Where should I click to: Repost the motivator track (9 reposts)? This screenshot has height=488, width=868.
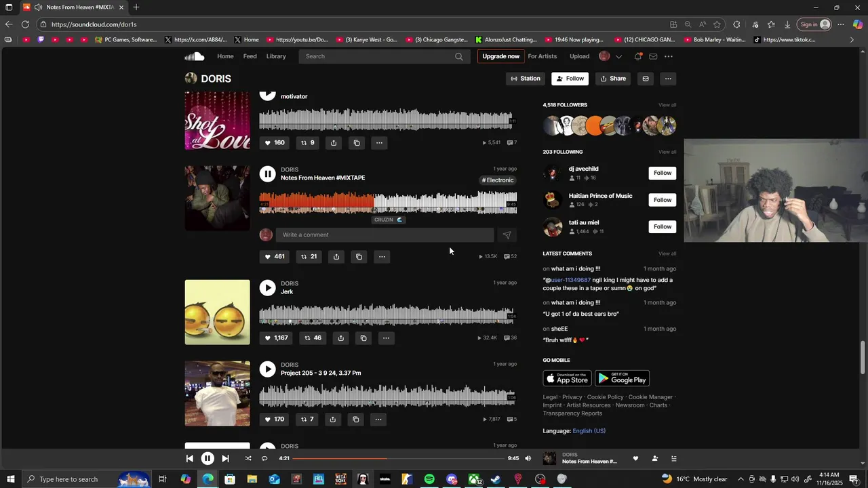[x=308, y=142]
